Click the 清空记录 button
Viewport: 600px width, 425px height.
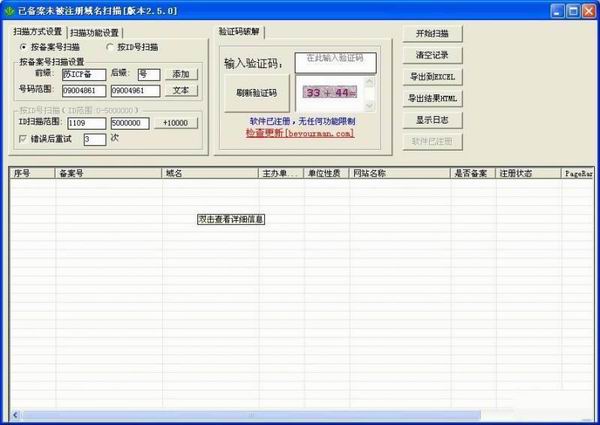click(431, 55)
